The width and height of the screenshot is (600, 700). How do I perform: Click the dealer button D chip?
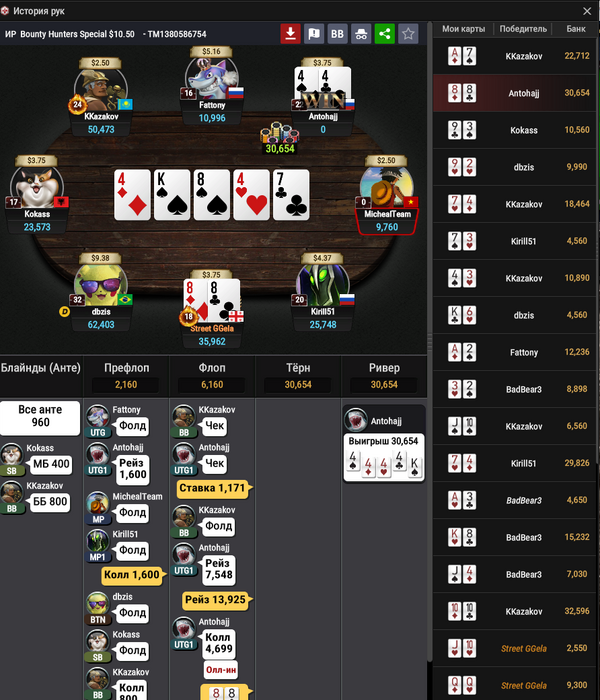click(64, 311)
